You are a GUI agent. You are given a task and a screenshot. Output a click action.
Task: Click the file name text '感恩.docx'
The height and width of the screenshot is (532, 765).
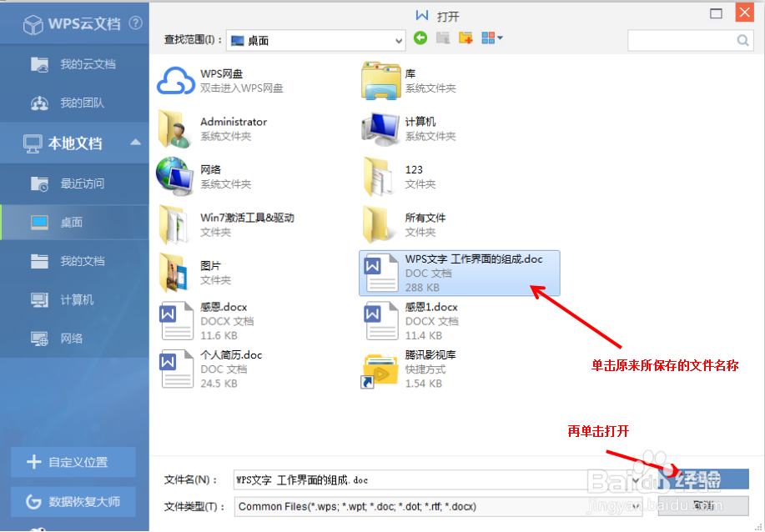[x=224, y=307]
